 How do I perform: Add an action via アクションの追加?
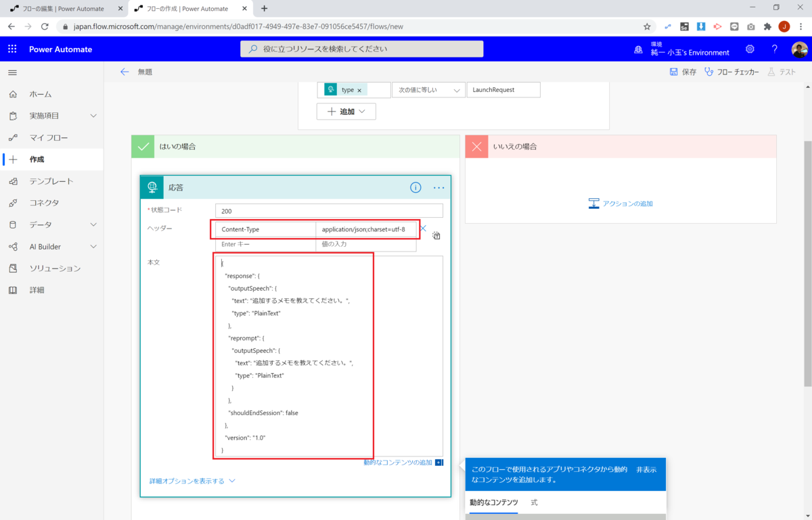click(x=621, y=204)
